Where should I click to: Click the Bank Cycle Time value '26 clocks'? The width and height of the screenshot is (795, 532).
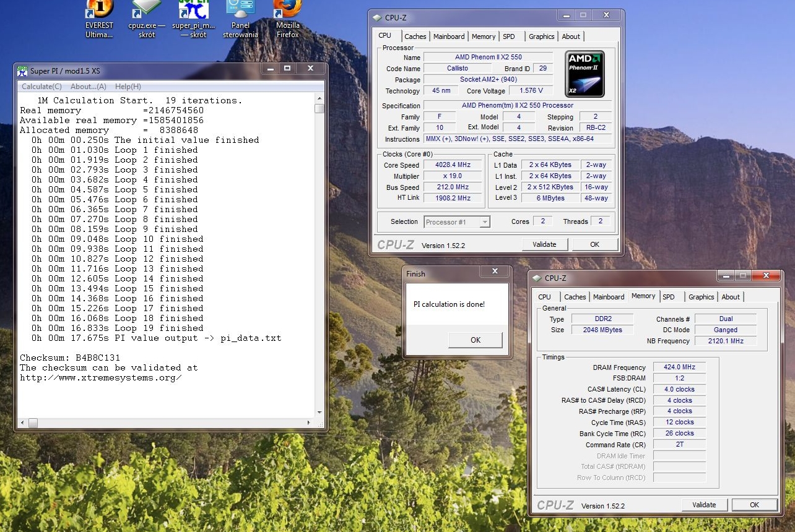(x=679, y=433)
